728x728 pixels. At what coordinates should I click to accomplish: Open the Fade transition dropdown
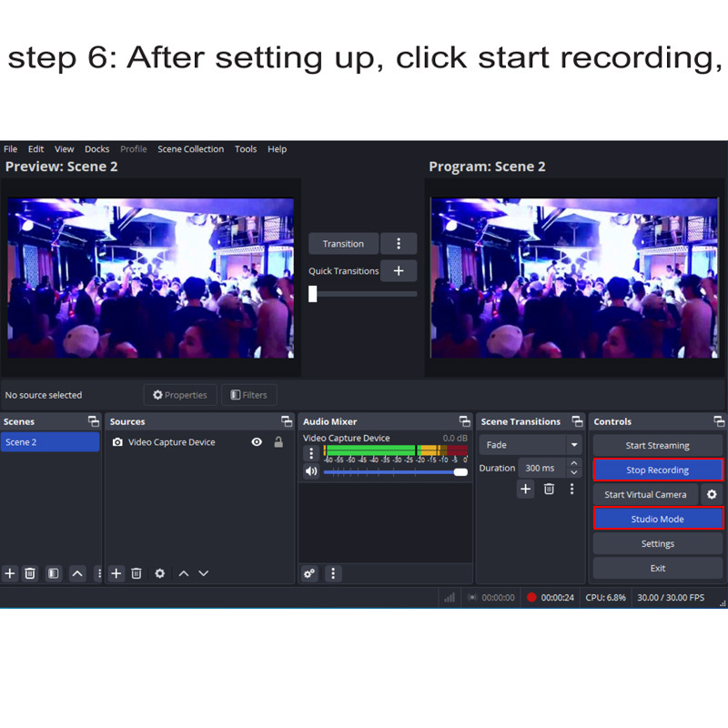[531, 445]
